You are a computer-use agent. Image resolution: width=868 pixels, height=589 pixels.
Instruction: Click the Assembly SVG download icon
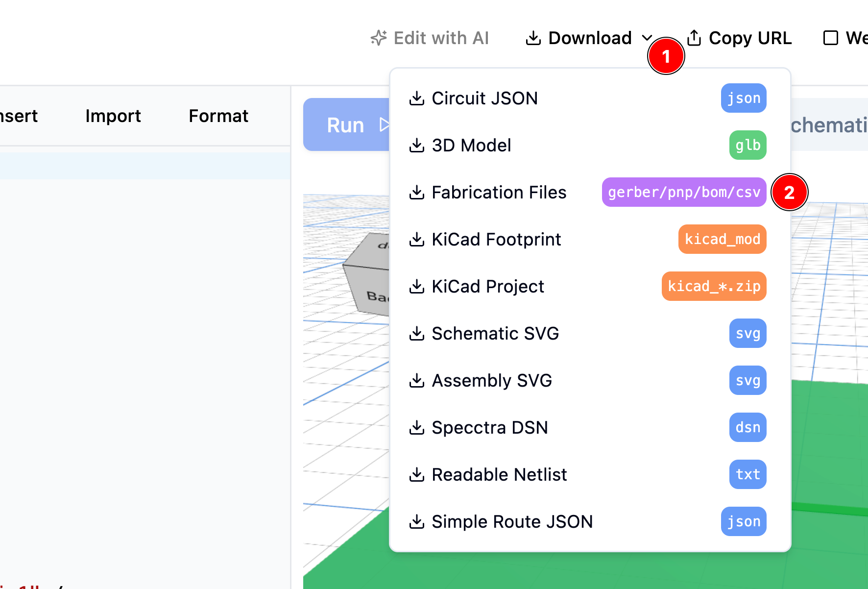tap(417, 380)
